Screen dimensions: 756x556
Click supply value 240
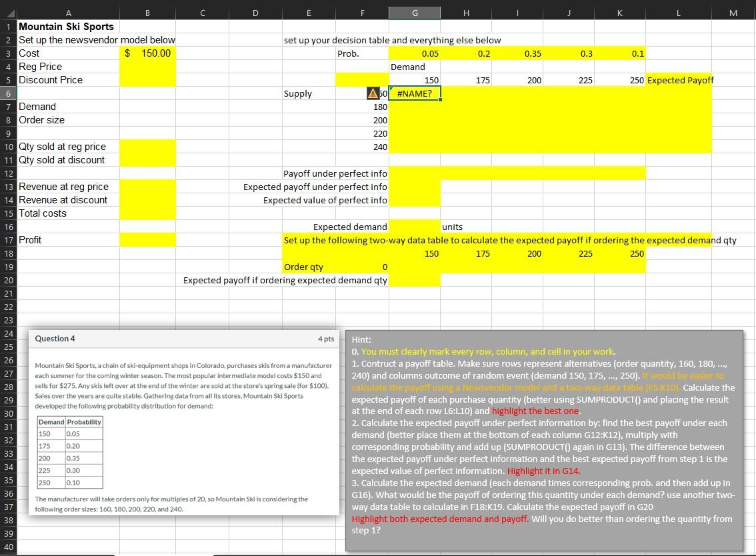[x=363, y=147]
